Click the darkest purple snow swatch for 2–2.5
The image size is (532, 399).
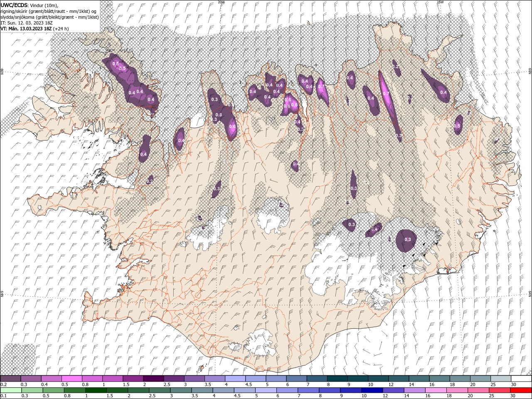click(x=153, y=378)
